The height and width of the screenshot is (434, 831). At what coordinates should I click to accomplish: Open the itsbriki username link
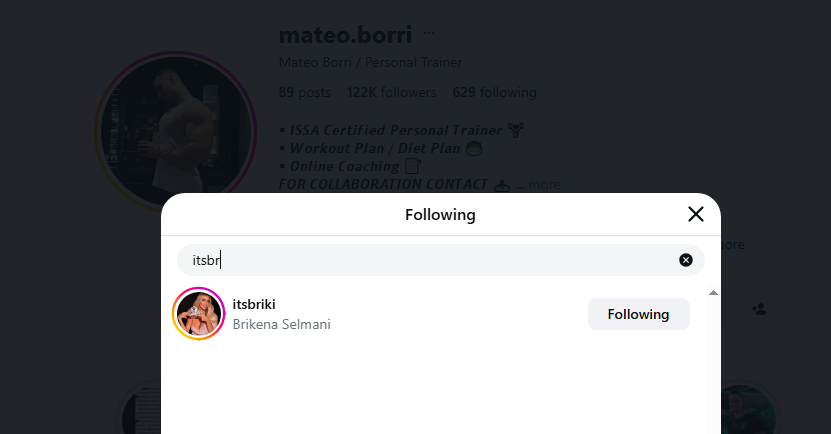coord(254,304)
